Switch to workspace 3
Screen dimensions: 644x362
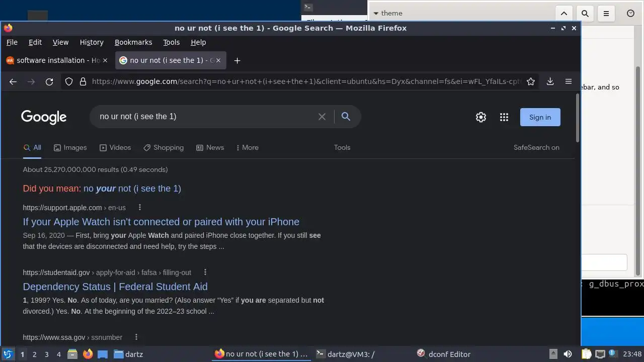[x=46, y=354]
